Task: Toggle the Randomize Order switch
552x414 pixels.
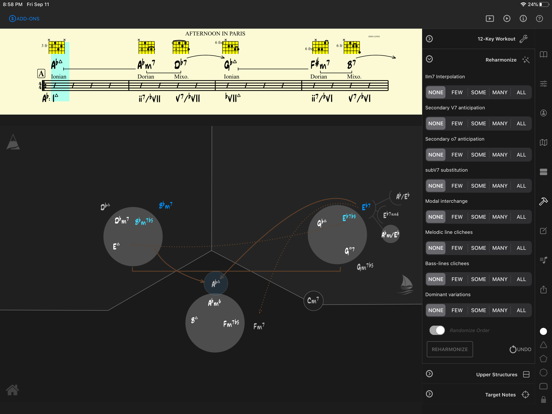Action: [x=437, y=330]
